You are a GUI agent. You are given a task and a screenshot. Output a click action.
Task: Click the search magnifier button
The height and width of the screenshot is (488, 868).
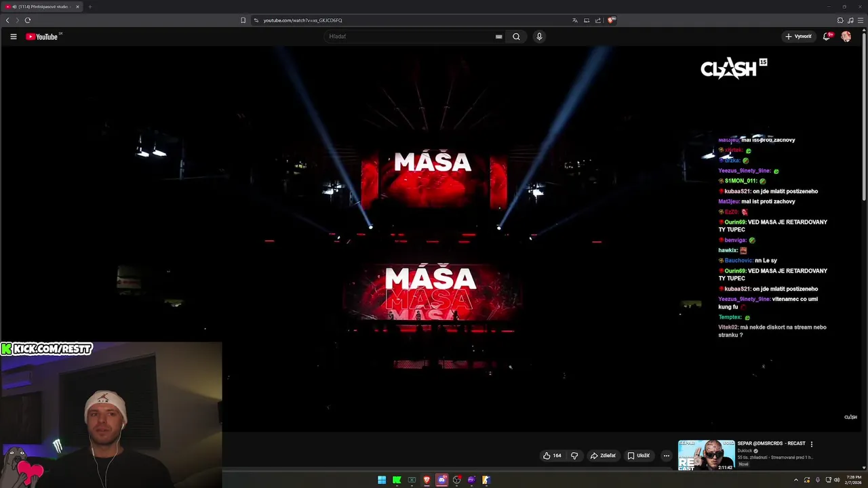coord(516,37)
